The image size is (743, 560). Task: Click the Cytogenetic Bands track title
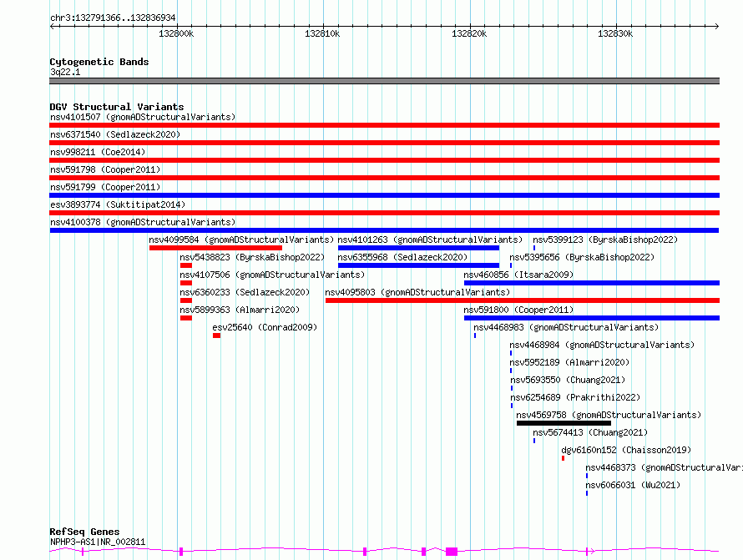tap(99, 62)
